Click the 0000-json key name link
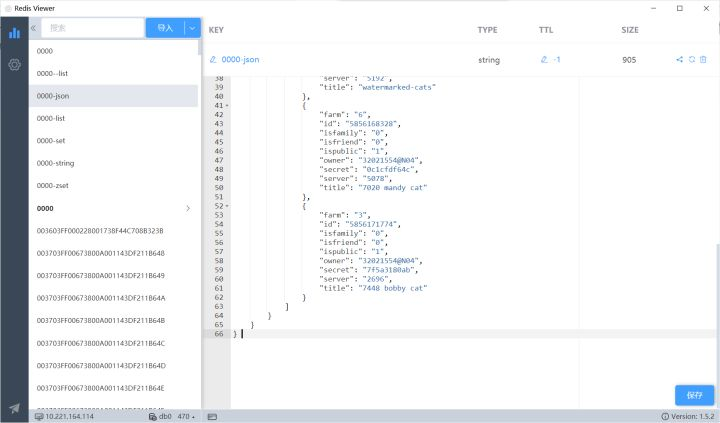The width and height of the screenshot is (720, 423). 240,59
